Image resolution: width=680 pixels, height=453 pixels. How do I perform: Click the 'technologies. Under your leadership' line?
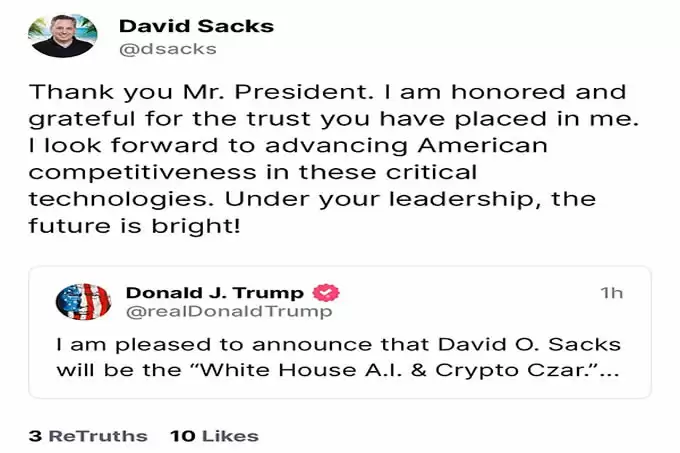[x=312, y=199]
